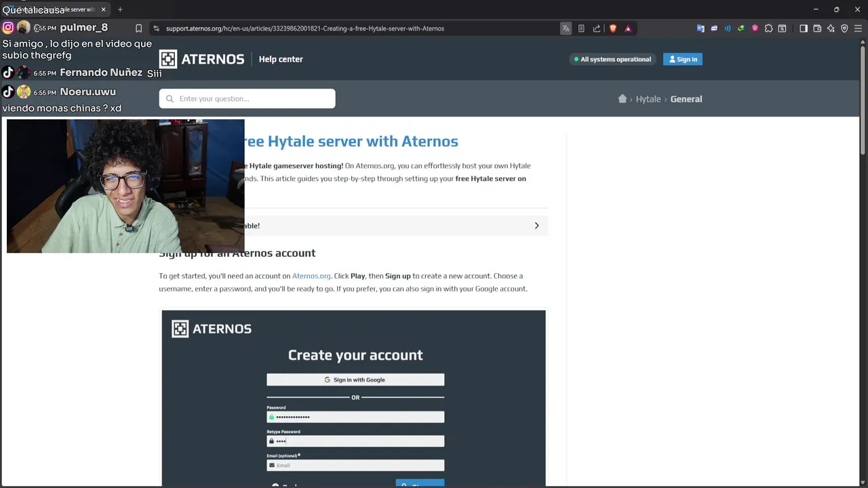Click the pulmer_8 chat username

[x=84, y=28]
